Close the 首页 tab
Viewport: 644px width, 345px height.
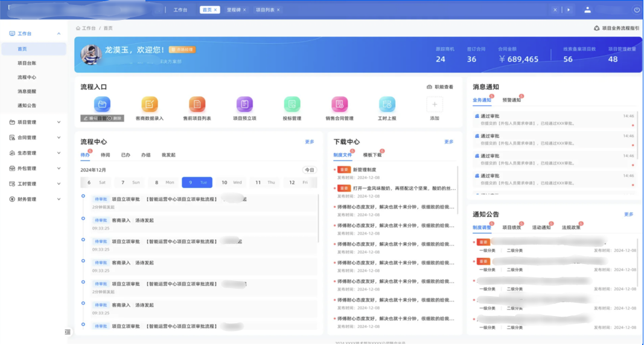pos(215,10)
